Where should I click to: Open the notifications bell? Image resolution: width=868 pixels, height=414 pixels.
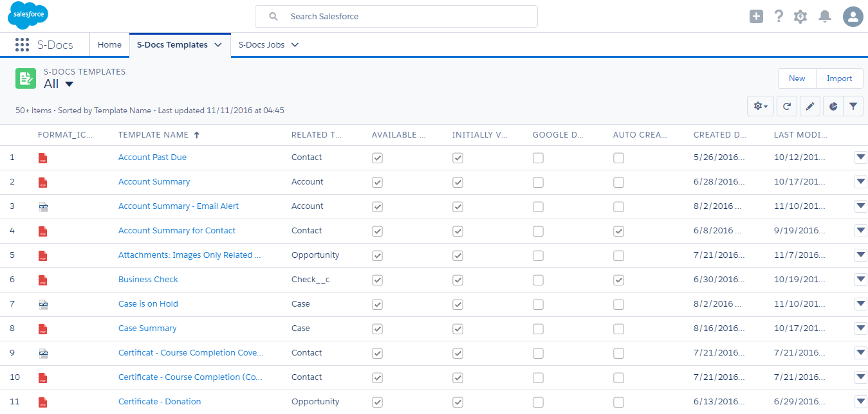pyautogui.click(x=825, y=17)
